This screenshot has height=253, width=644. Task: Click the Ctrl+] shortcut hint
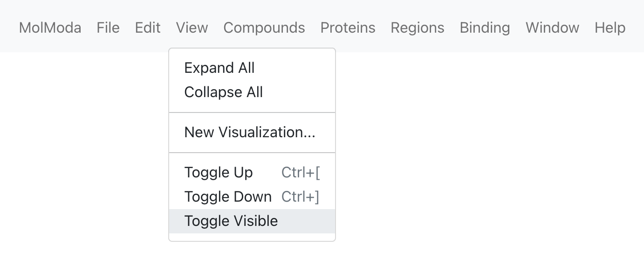(301, 197)
